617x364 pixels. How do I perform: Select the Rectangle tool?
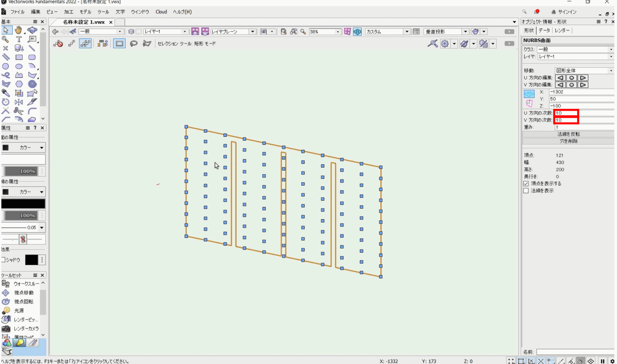18,57
